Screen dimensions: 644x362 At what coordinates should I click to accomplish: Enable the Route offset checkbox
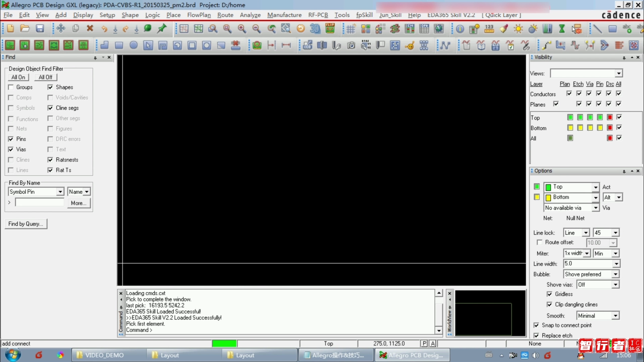539,242
